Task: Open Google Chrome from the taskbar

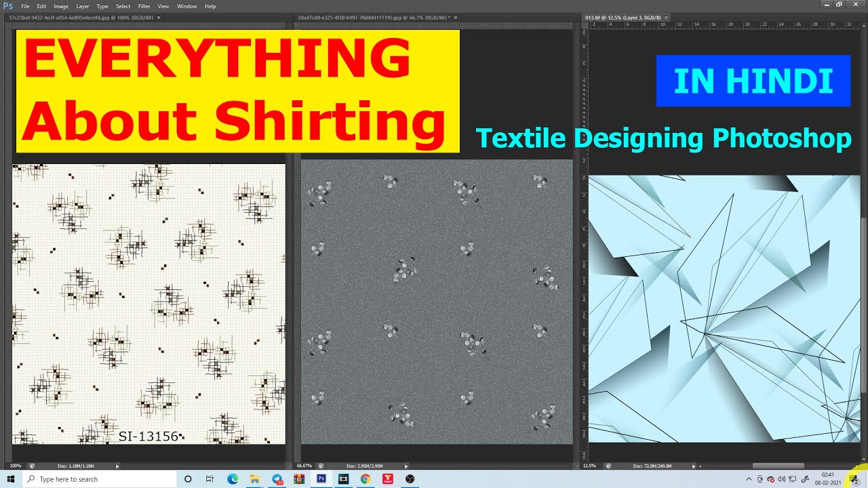Action: tap(366, 479)
